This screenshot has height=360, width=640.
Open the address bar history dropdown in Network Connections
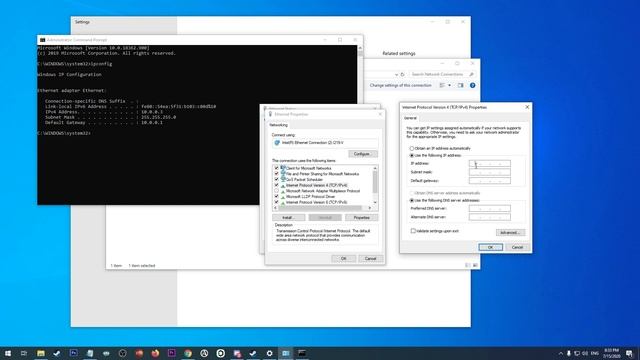pyautogui.click(x=396, y=74)
